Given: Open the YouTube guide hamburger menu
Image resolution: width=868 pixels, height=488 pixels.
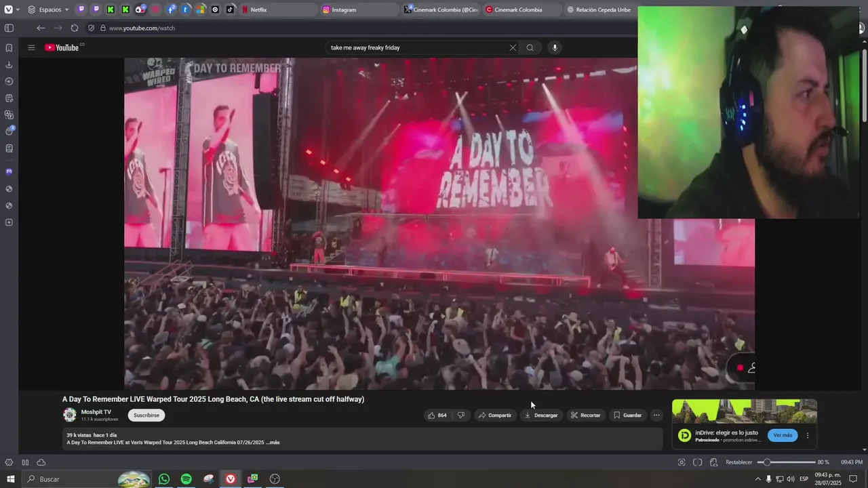Looking at the screenshot, I should (31, 47).
